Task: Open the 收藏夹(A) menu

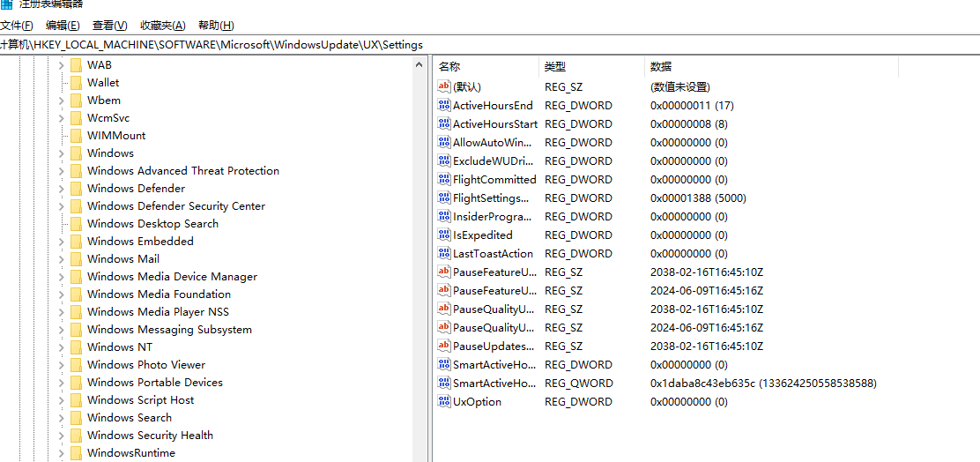Action: (163, 26)
